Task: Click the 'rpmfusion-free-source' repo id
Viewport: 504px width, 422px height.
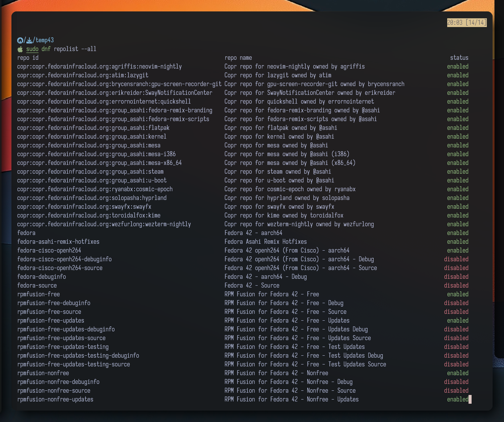Action: coord(49,312)
